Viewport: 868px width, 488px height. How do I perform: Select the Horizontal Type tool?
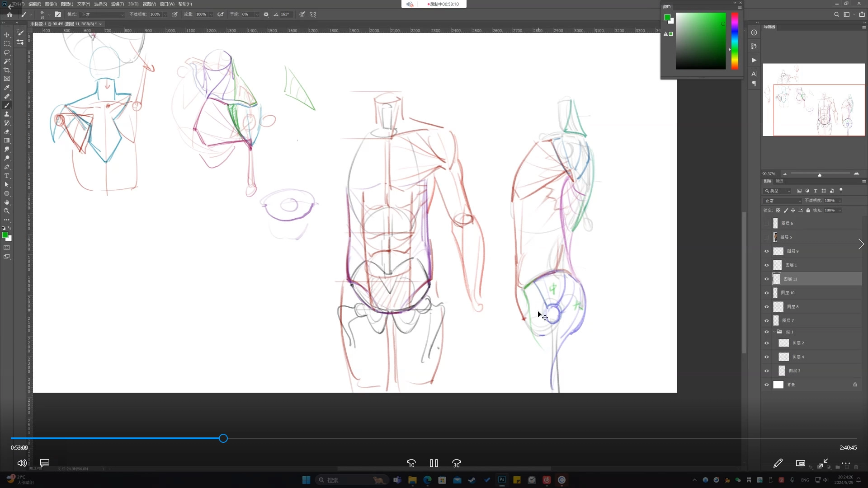pos(7,176)
